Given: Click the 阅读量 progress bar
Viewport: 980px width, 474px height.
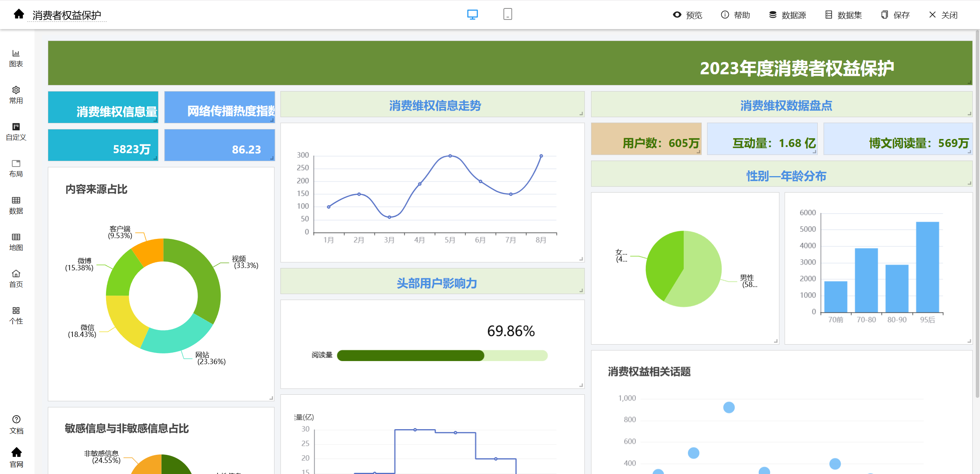Looking at the screenshot, I should point(442,355).
